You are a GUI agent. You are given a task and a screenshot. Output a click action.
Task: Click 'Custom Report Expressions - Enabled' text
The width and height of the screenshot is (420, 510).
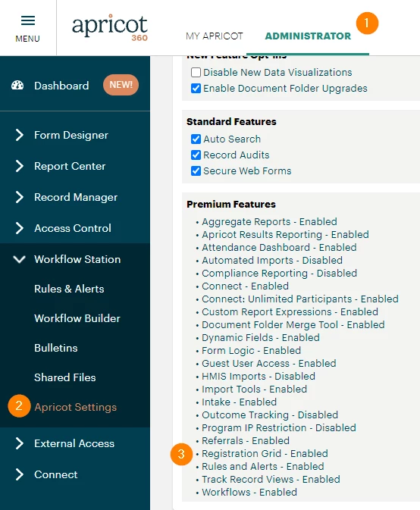290,311
